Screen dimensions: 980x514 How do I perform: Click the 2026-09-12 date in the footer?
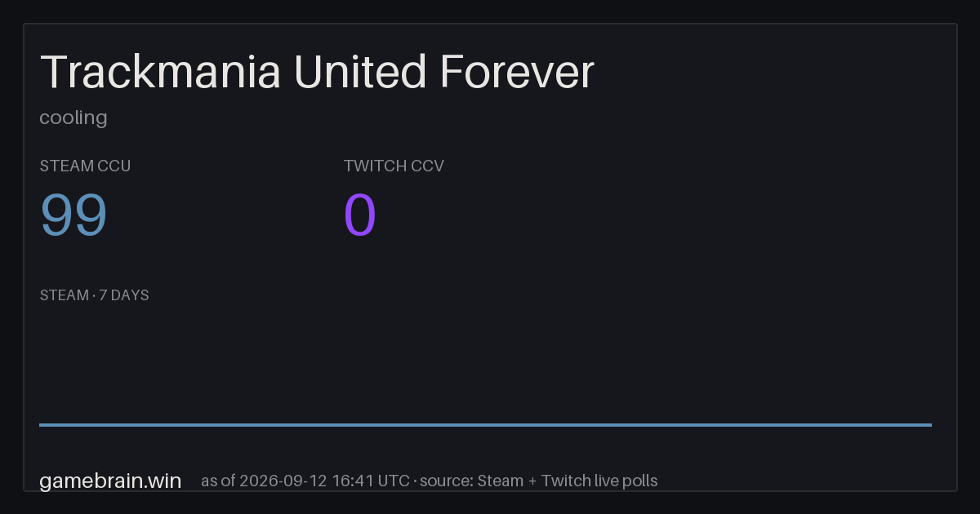coord(283,481)
